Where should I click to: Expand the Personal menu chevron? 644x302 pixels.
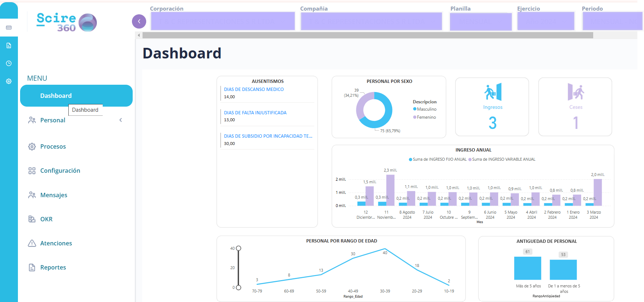point(121,120)
